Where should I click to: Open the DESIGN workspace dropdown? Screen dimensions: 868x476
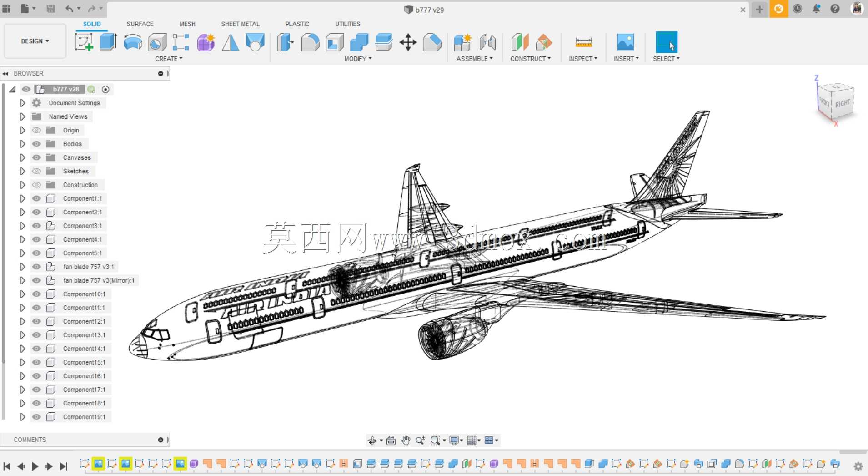tap(35, 41)
